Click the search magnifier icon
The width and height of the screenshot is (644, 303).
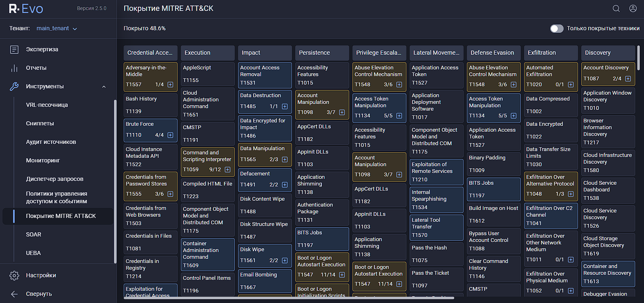(616, 8)
